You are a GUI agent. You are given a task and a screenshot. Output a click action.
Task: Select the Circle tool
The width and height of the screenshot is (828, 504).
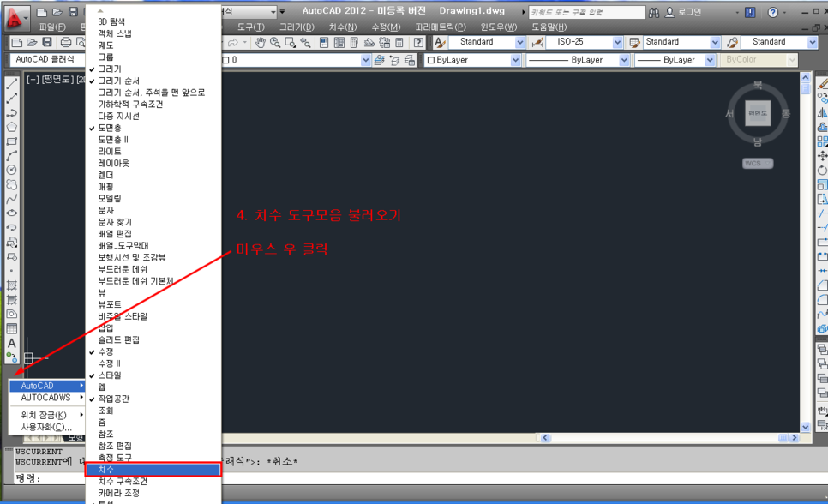point(12,170)
